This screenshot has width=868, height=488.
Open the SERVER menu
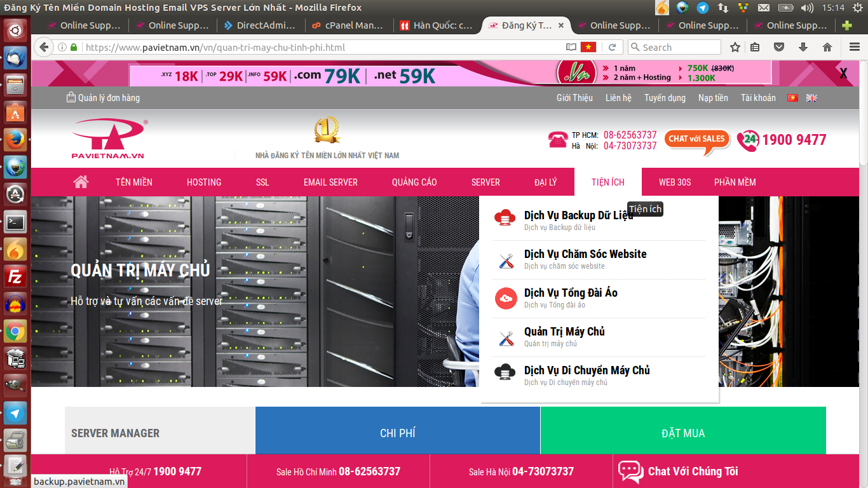pyautogui.click(x=485, y=182)
